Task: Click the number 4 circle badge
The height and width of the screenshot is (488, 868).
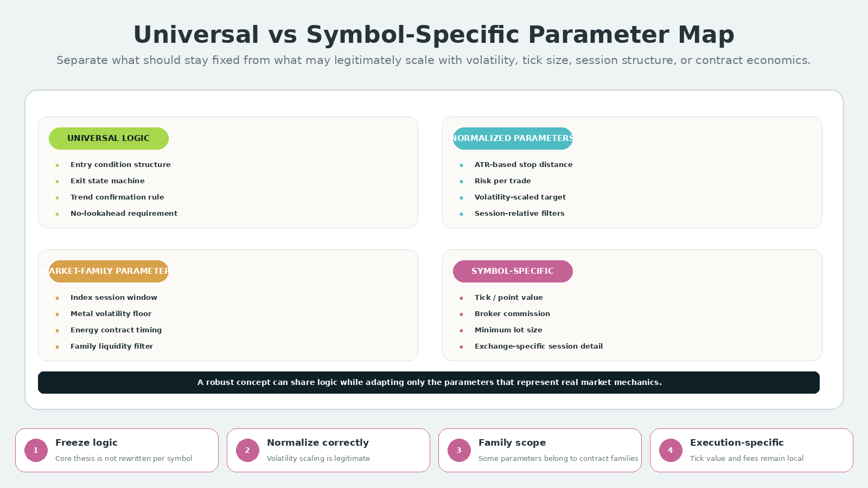Action: 671,450
